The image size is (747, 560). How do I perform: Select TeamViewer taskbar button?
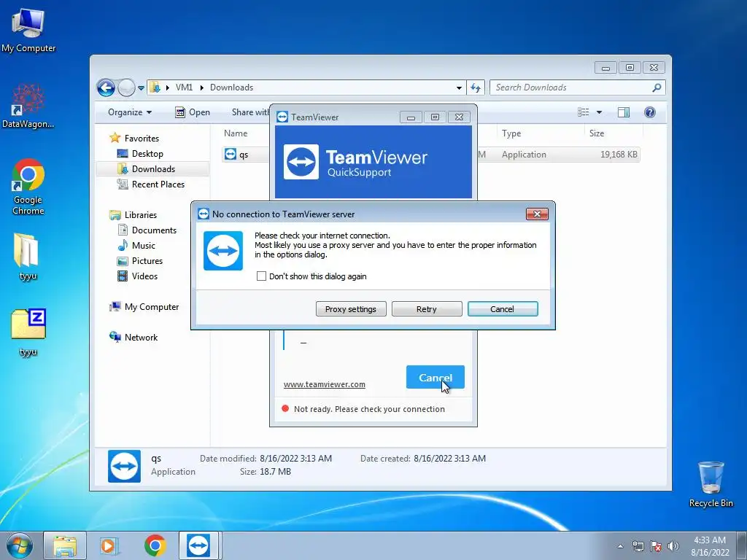click(198, 545)
